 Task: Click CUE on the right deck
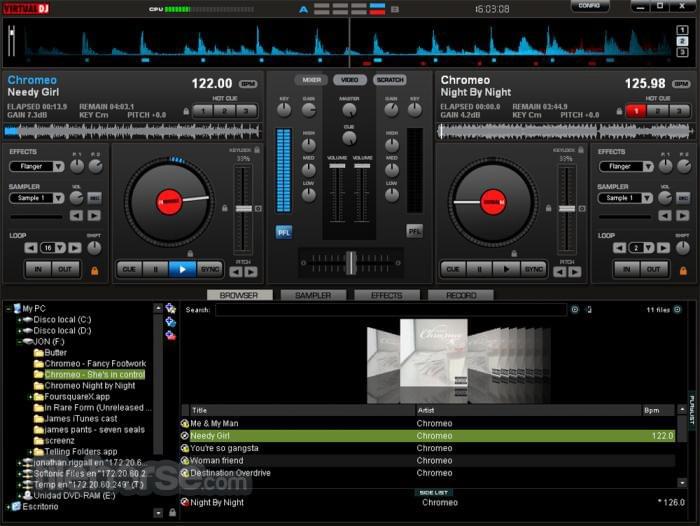click(x=453, y=269)
